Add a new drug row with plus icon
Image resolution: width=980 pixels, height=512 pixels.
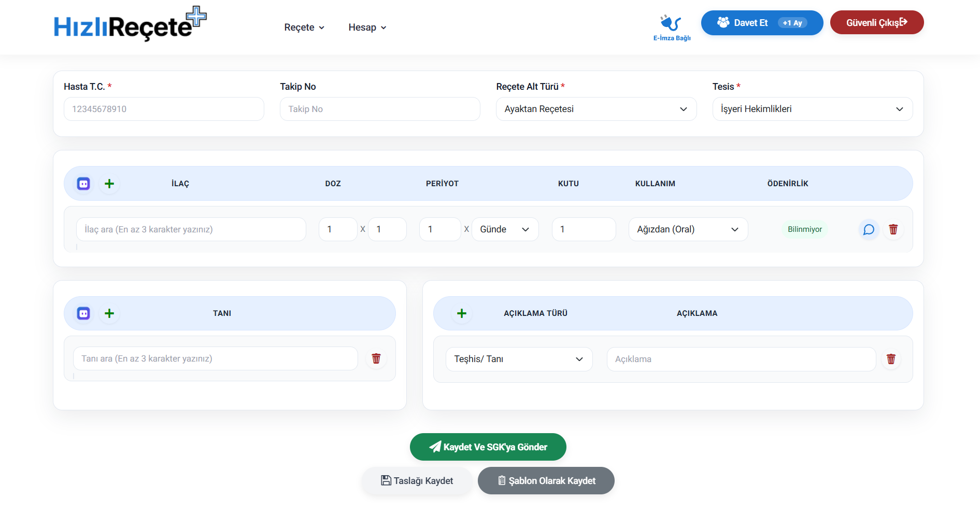click(109, 184)
